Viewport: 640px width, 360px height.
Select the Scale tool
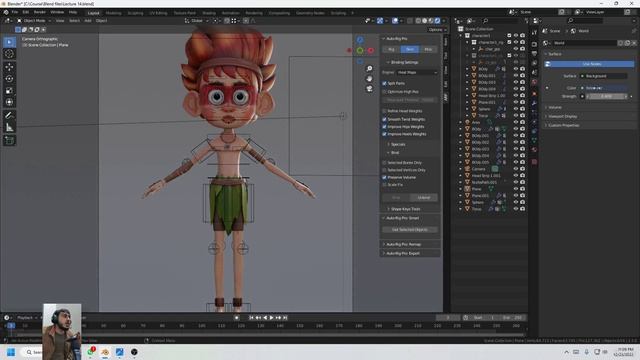point(9,91)
